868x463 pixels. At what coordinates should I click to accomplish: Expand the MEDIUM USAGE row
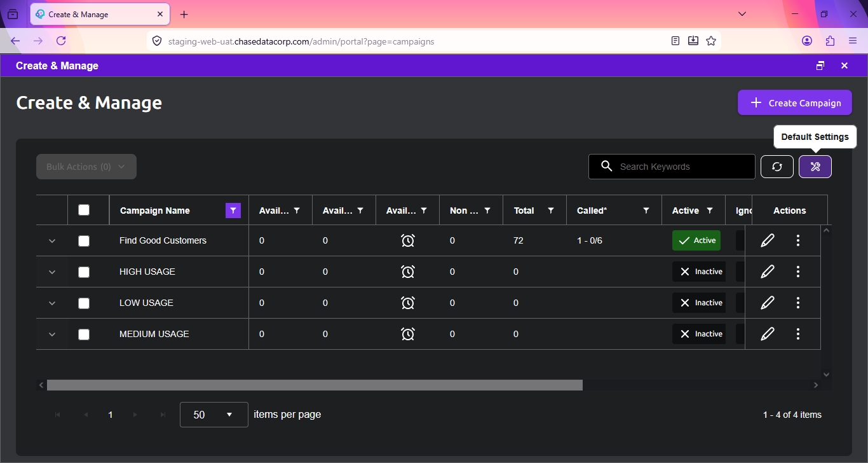coord(52,335)
